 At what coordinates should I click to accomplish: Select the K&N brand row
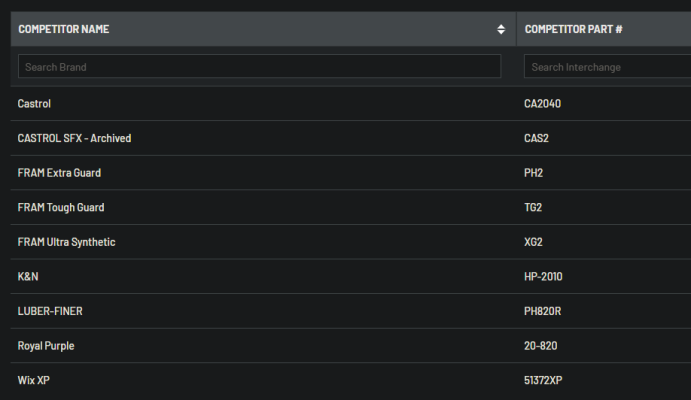click(x=351, y=277)
